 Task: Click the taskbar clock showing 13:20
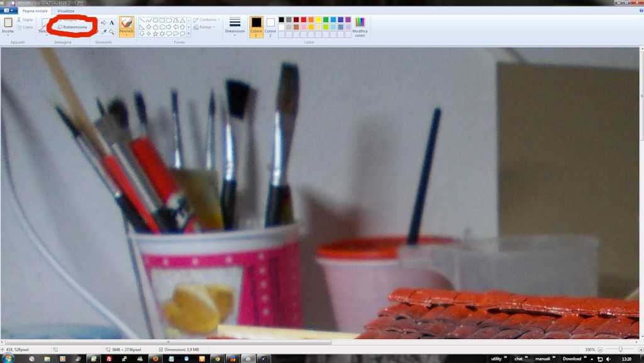626,359
